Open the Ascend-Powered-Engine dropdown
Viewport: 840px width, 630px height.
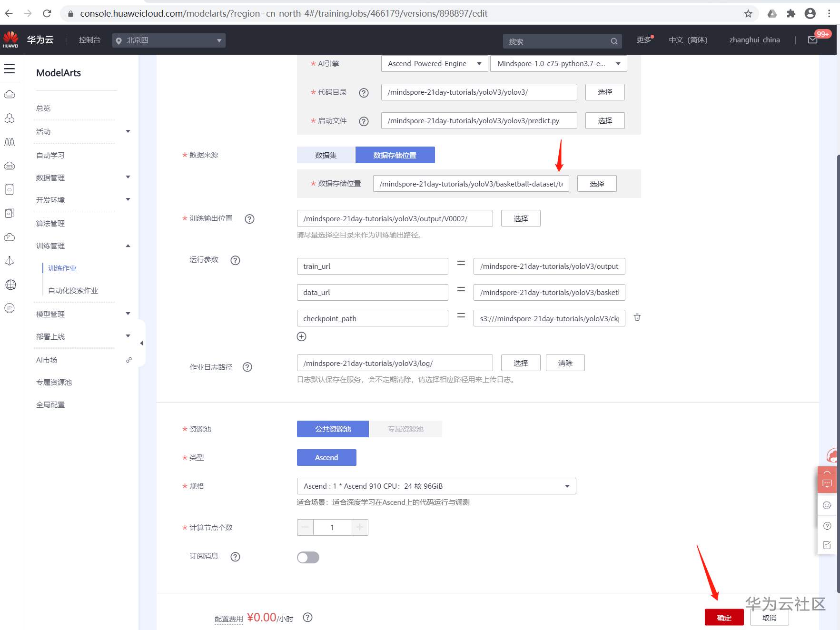coord(435,64)
